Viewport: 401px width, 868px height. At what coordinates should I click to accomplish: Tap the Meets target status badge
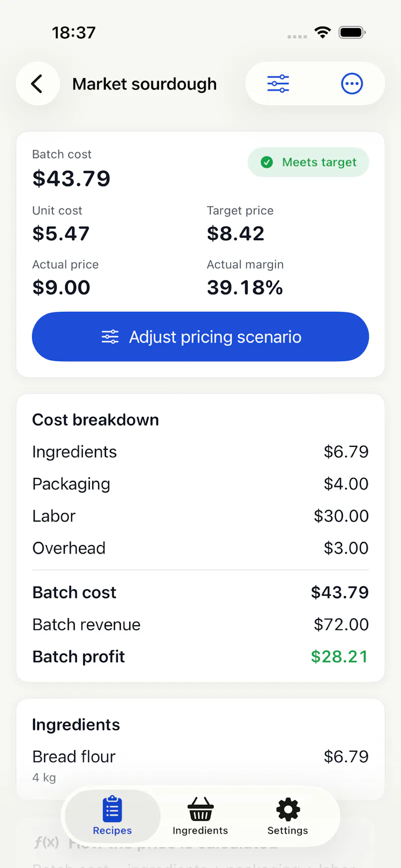tap(308, 162)
